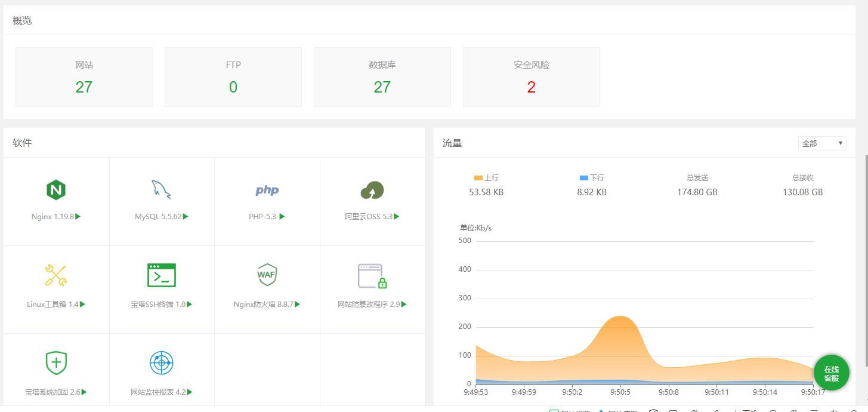Click the FTP count 0
The height and width of the screenshot is (412, 868).
[233, 87]
